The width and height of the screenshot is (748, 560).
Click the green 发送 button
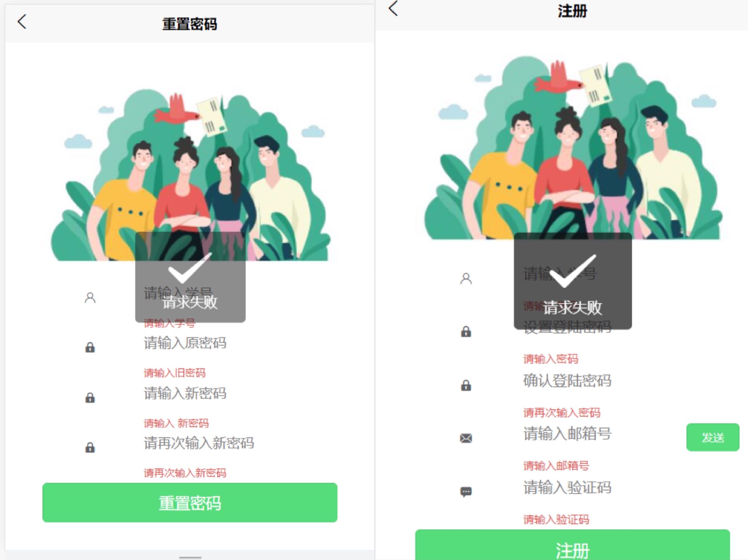tap(713, 437)
